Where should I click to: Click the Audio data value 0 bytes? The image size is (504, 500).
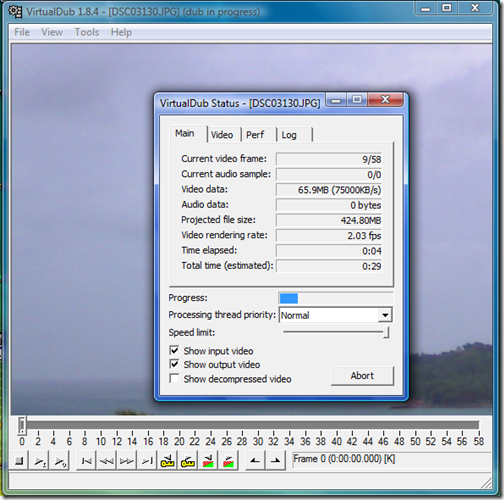(x=329, y=205)
